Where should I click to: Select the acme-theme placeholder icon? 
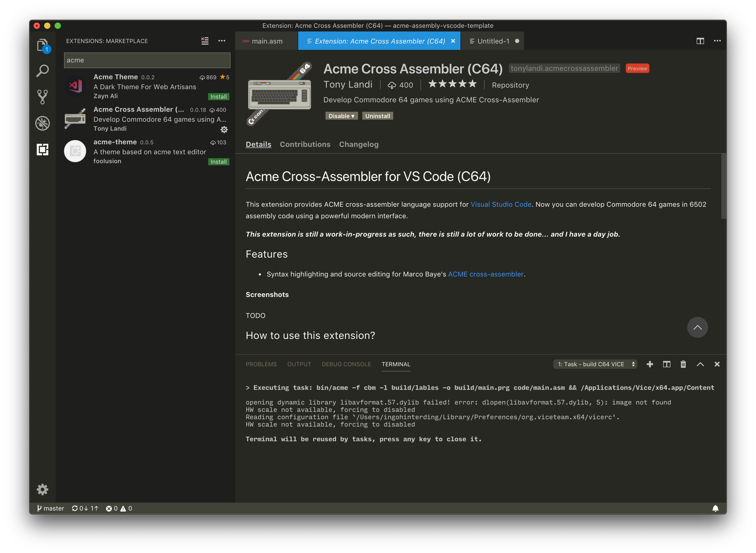coord(75,151)
